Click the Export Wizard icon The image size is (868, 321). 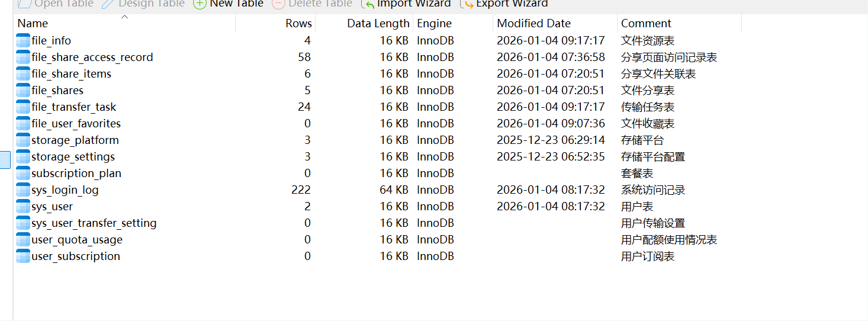(x=467, y=4)
